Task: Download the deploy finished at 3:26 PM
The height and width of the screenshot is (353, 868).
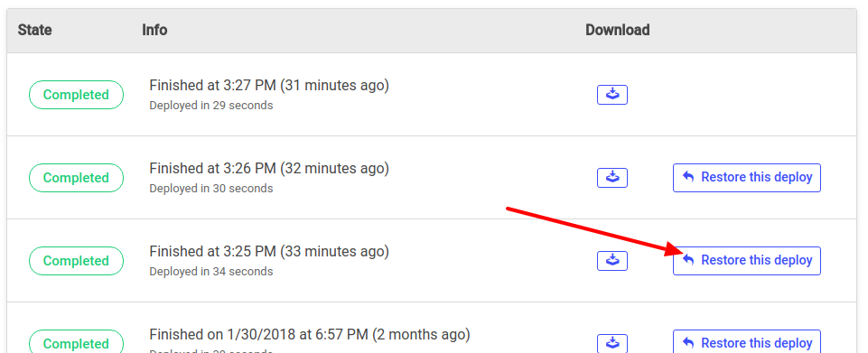Action: pyautogui.click(x=611, y=178)
